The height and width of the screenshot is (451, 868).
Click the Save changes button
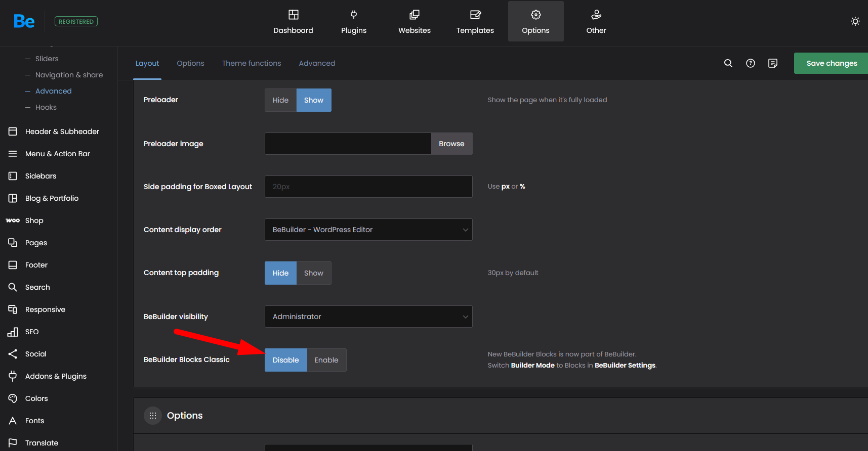[831, 63]
